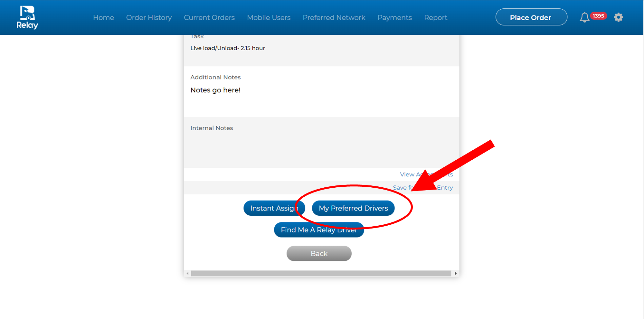Open Order History

tap(149, 18)
